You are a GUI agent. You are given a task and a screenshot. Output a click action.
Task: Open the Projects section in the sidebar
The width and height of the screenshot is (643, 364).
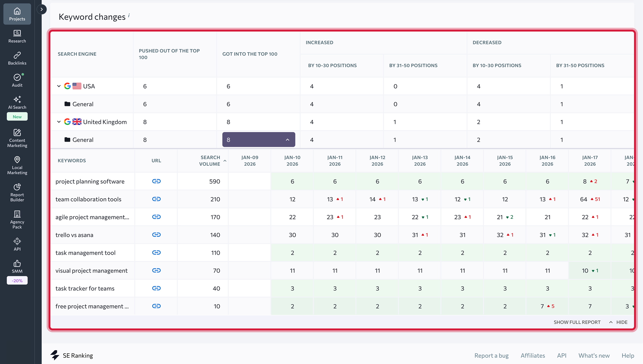click(x=17, y=14)
